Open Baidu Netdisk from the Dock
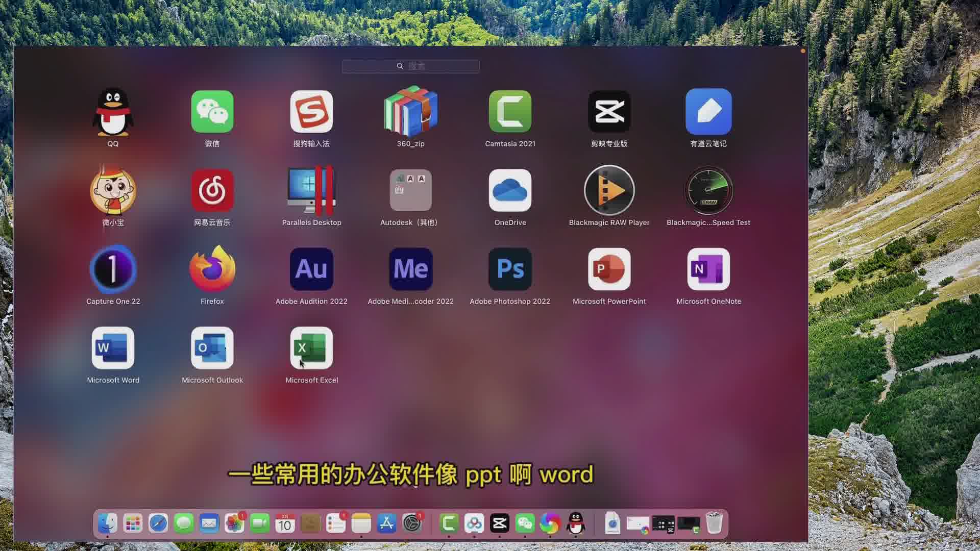Screen dimensions: 980x551 click(474, 523)
